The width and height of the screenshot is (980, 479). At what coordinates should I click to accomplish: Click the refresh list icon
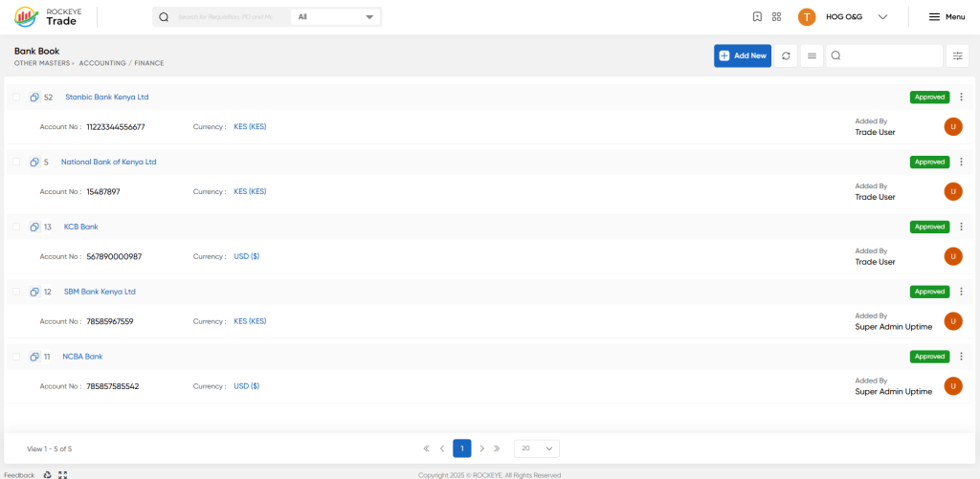(786, 55)
